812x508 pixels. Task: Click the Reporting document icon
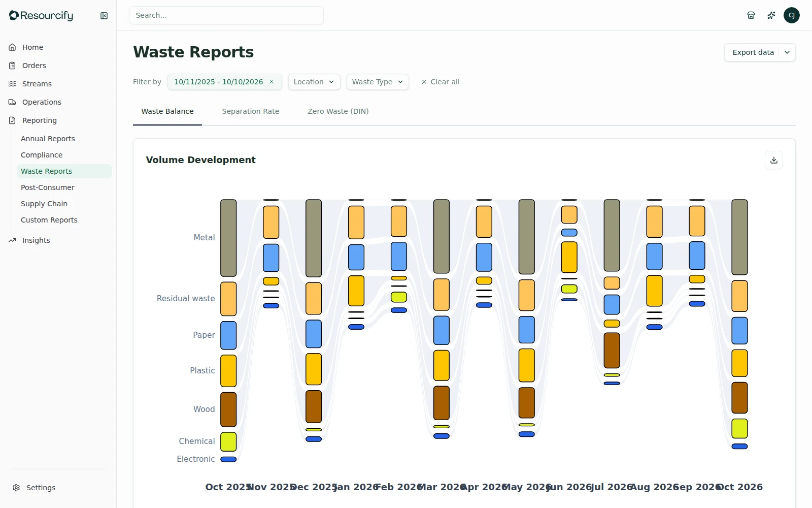coord(12,120)
